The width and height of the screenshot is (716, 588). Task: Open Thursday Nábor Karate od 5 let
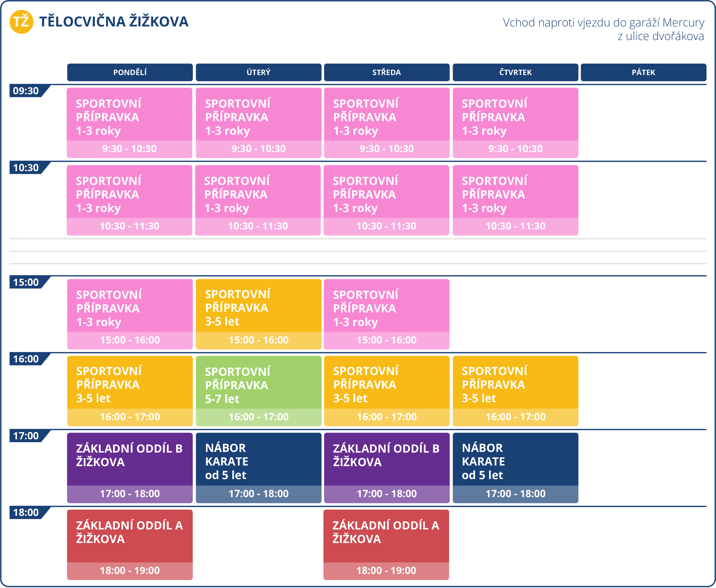click(515, 461)
